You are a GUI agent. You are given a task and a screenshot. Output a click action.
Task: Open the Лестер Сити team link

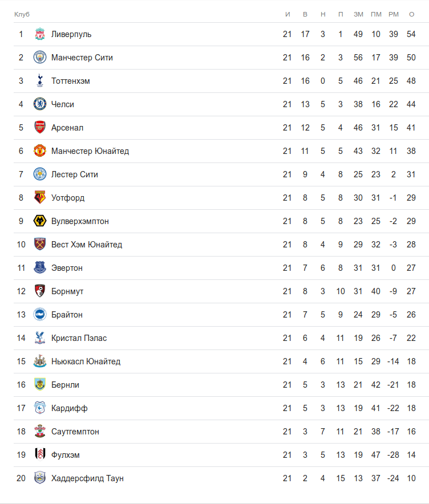(74, 174)
